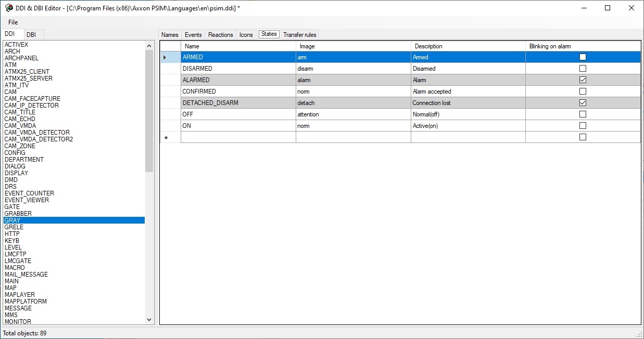The width and height of the screenshot is (644, 339).
Task: Click the application icon in the title bar
Action: pos(9,8)
